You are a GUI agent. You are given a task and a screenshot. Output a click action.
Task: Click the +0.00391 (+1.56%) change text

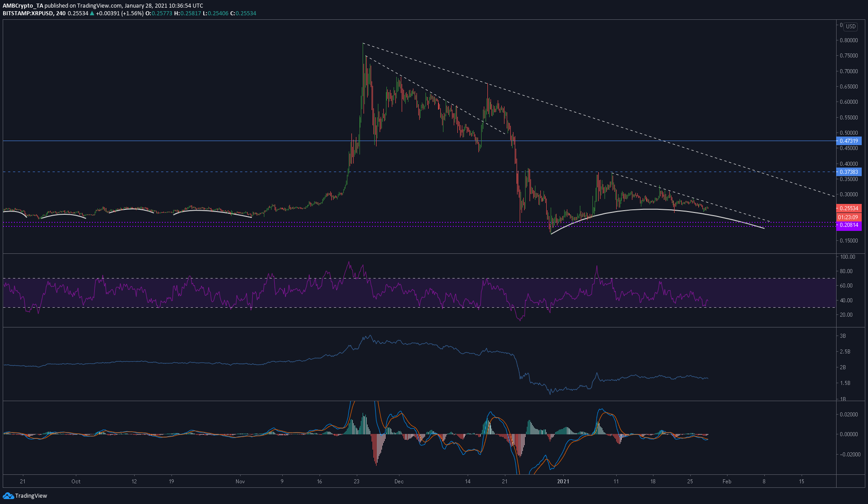(119, 13)
